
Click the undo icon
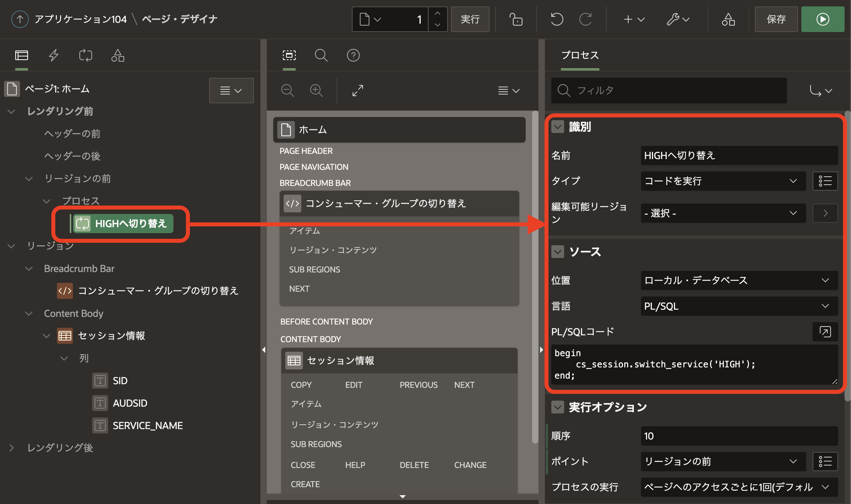(x=557, y=19)
